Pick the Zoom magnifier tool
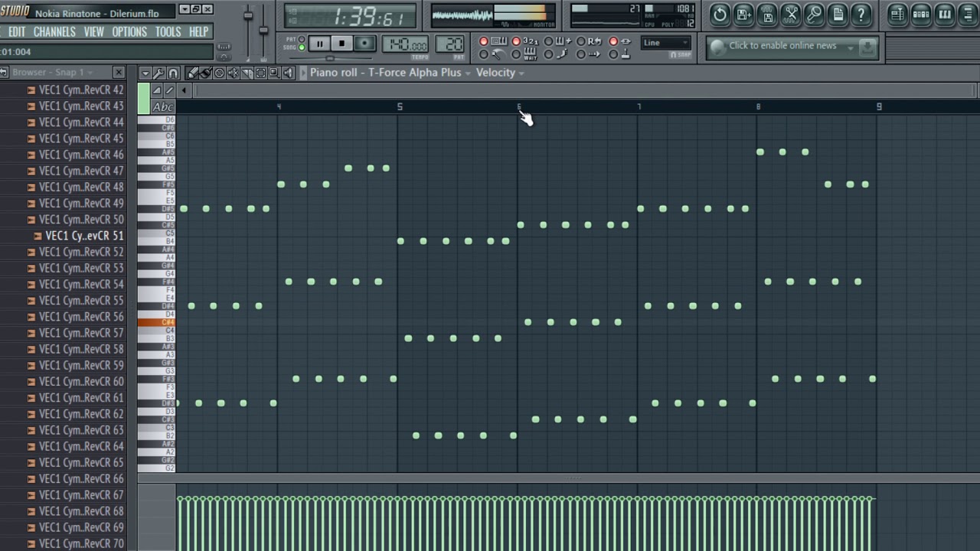 [274, 73]
